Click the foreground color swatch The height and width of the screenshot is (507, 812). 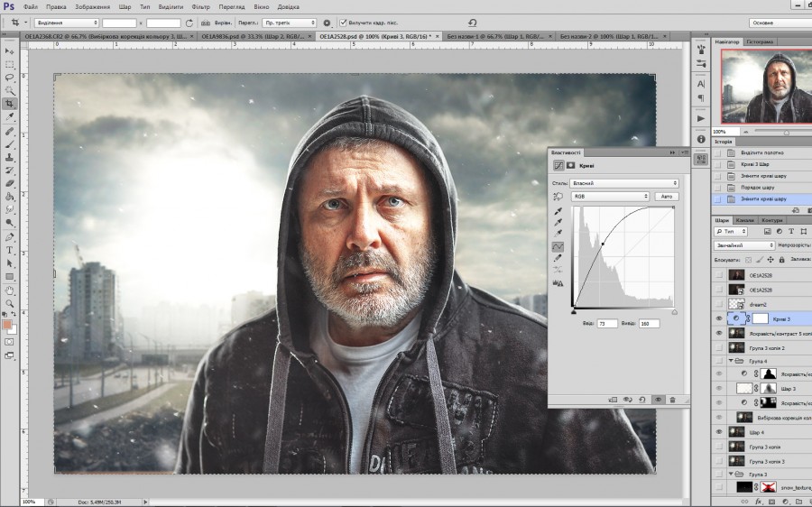7,325
